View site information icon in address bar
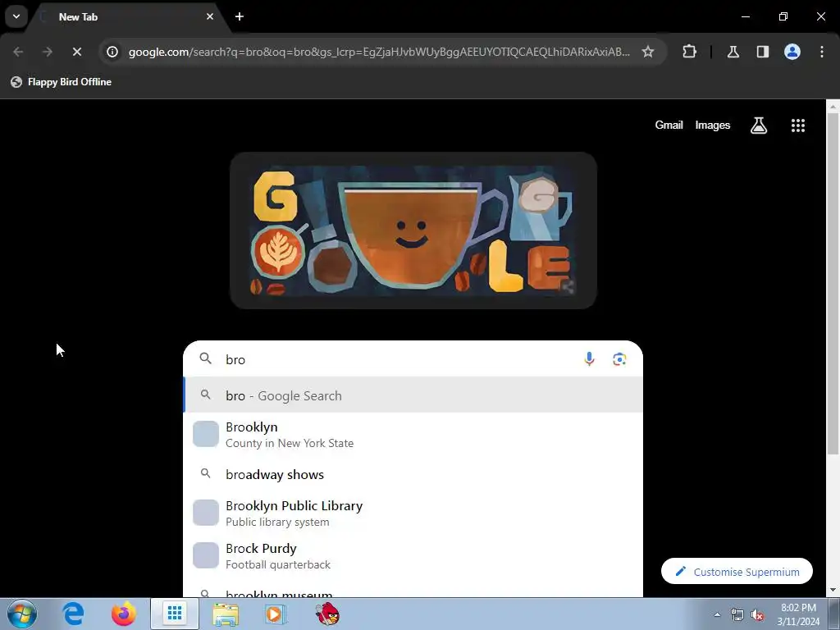 pyautogui.click(x=112, y=52)
